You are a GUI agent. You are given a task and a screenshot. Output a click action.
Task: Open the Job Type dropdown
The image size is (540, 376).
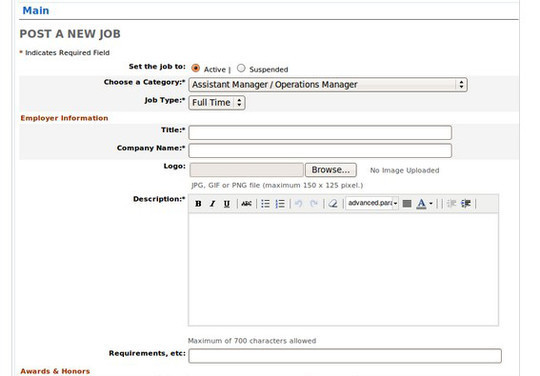coord(217,103)
